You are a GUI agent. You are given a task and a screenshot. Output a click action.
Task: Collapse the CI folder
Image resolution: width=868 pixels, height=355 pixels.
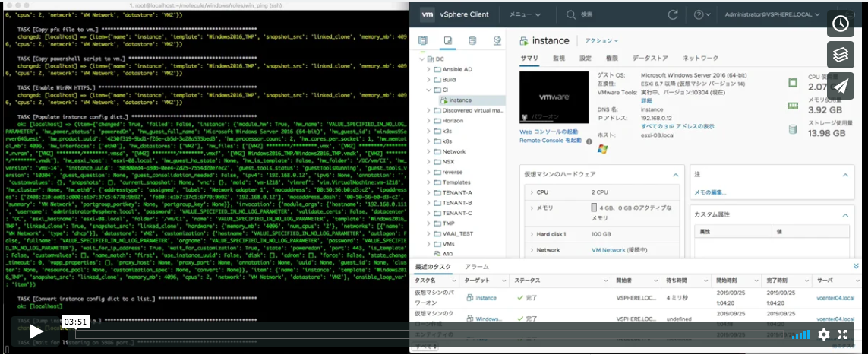pos(429,90)
